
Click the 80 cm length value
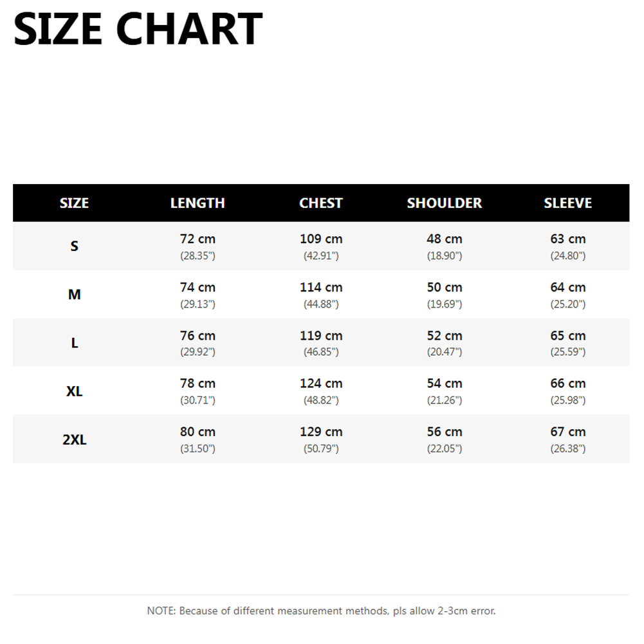[198, 432]
